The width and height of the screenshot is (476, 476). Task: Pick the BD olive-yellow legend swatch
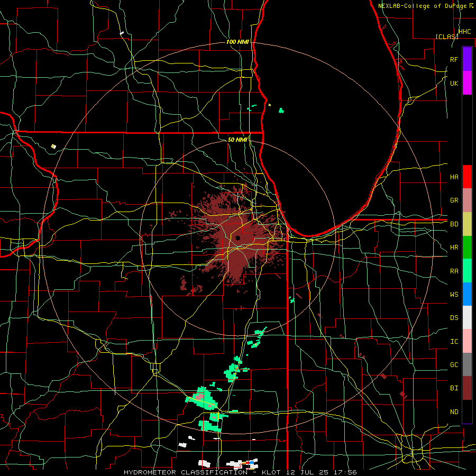click(x=467, y=224)
